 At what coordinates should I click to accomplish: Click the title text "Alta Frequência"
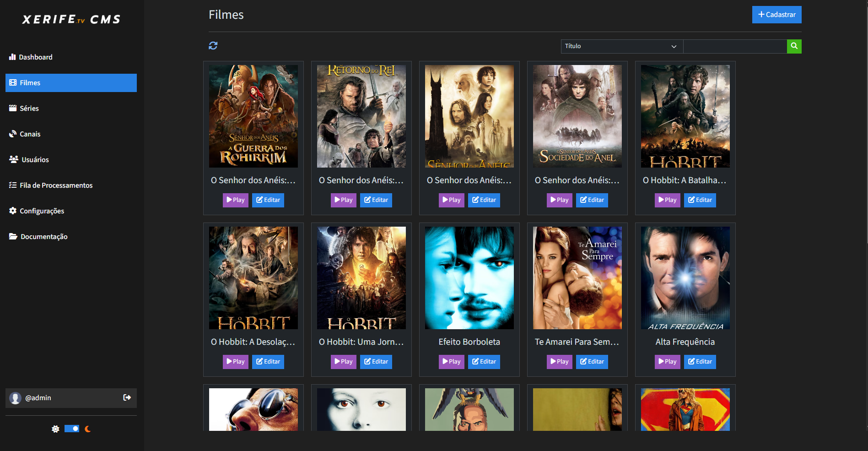(685, 342)
